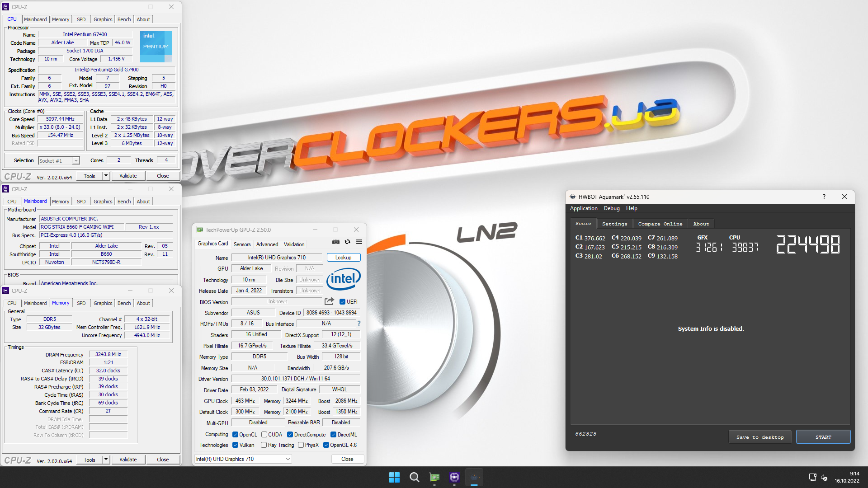The width and height of the screenshot is (868, 488).
Task: Toggle the OpenGL 4.6 checkbox
Action: tap(326, 445)
